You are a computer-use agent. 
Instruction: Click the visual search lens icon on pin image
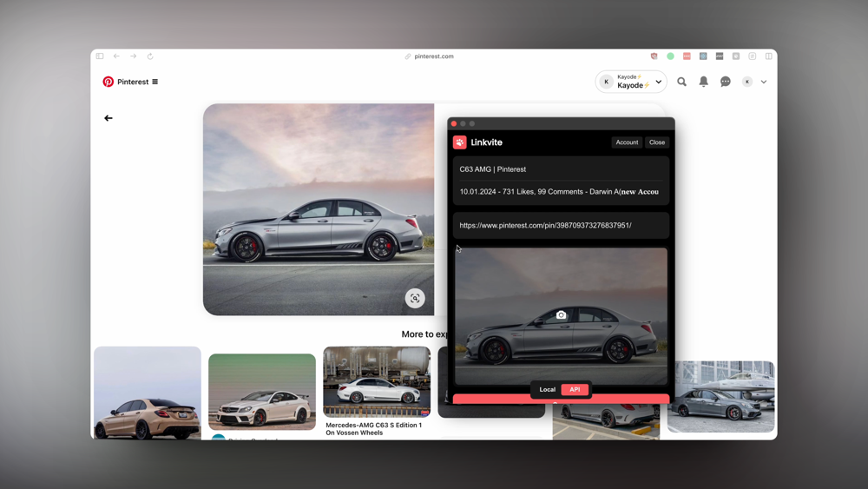[415, 298]
